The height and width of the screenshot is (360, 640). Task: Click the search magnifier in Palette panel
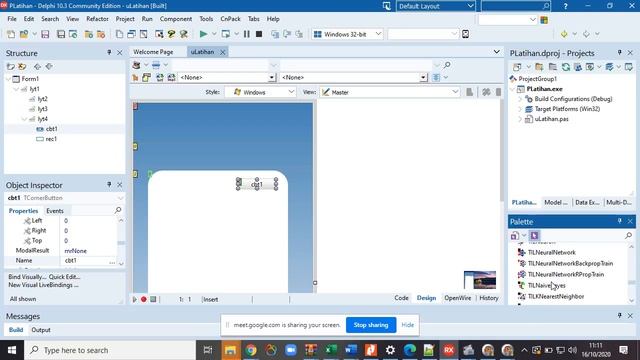point(628,236)
